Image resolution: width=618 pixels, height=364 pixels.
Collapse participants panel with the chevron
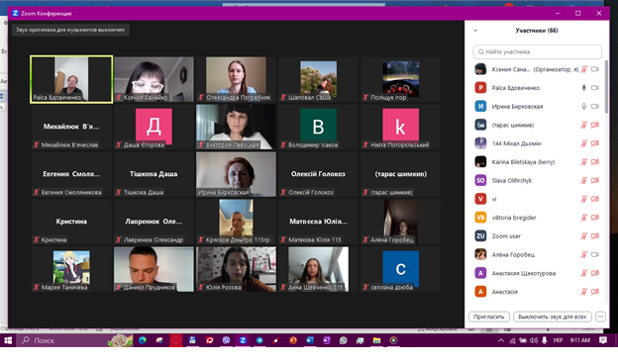475,31
